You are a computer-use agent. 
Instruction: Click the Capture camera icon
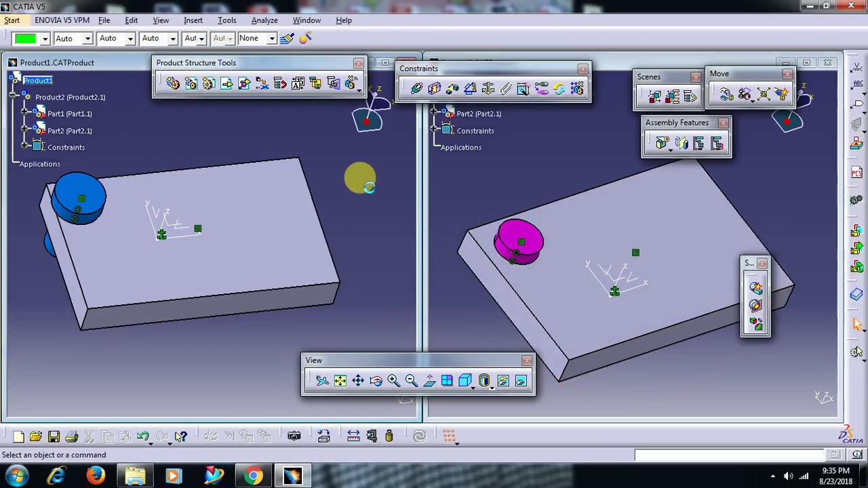(x=294, y=436)
